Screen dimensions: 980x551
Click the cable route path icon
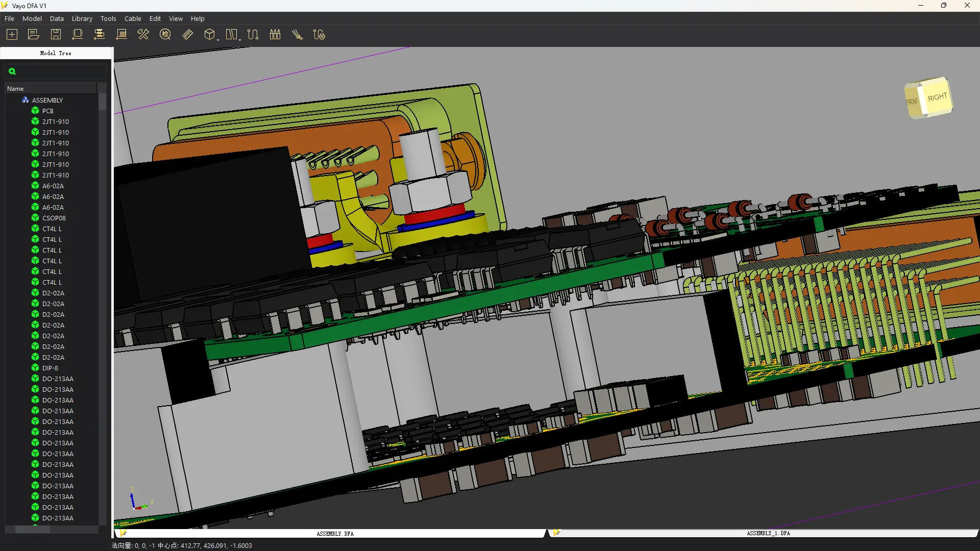pos(253,35)
